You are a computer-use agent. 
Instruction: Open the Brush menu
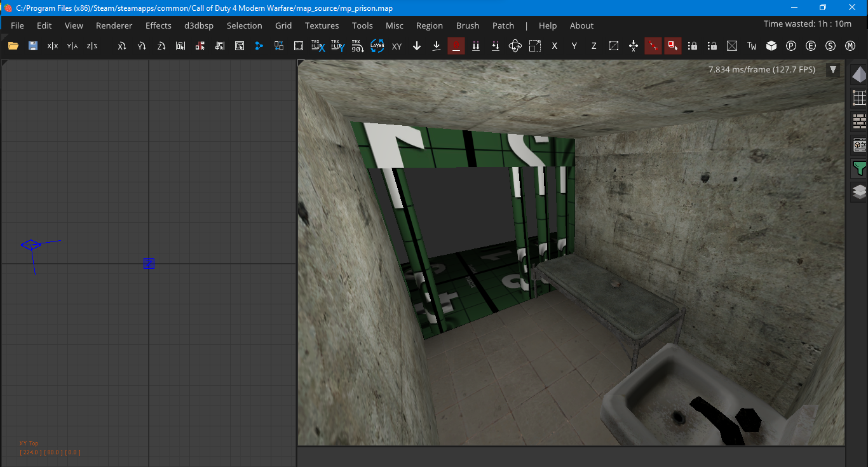click(x=468, y=25)
